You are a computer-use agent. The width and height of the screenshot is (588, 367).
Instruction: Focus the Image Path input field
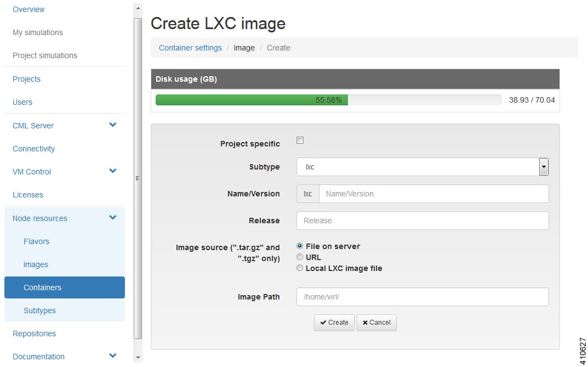[x=423, y=297]
